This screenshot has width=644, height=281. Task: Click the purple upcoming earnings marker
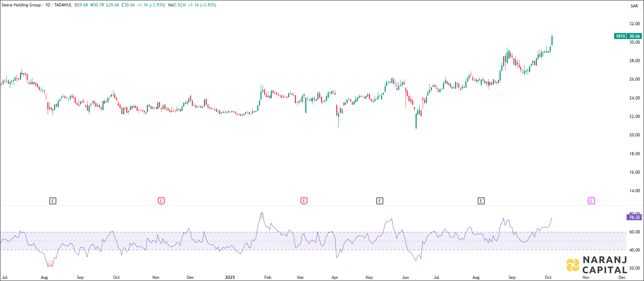tap(591, 201)
